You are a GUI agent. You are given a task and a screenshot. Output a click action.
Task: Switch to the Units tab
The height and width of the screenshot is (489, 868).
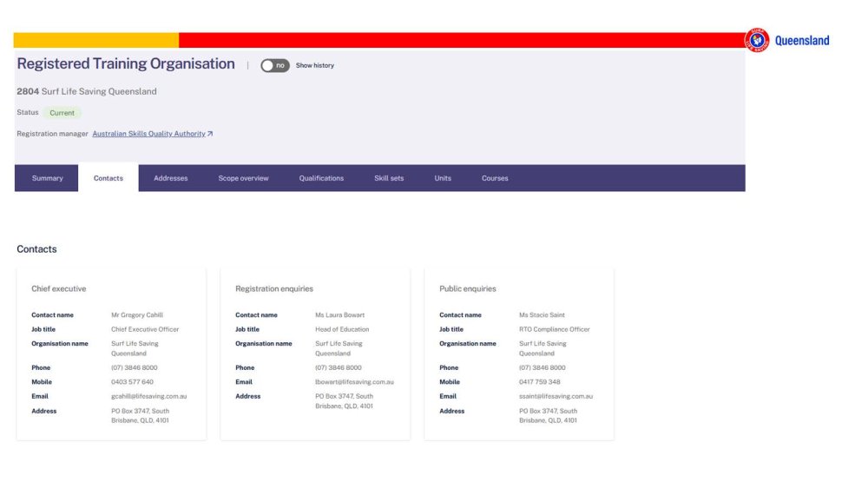click(x=443, y=178)
